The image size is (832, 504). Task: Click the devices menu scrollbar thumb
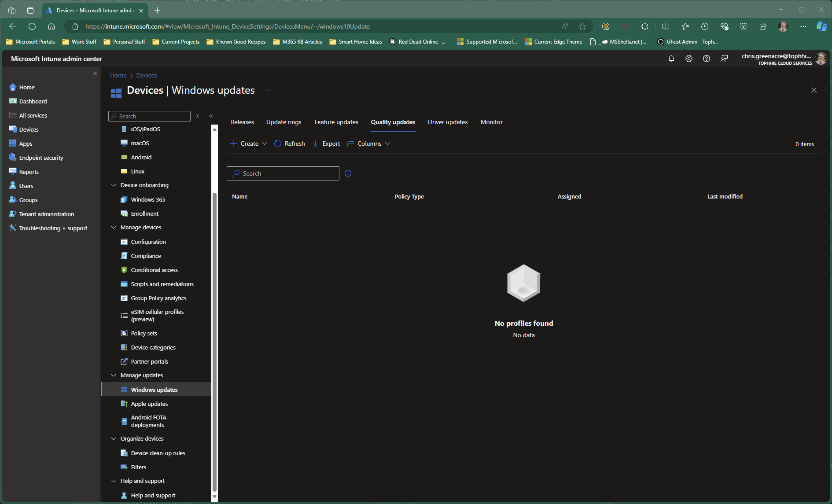tap(215, 342)
